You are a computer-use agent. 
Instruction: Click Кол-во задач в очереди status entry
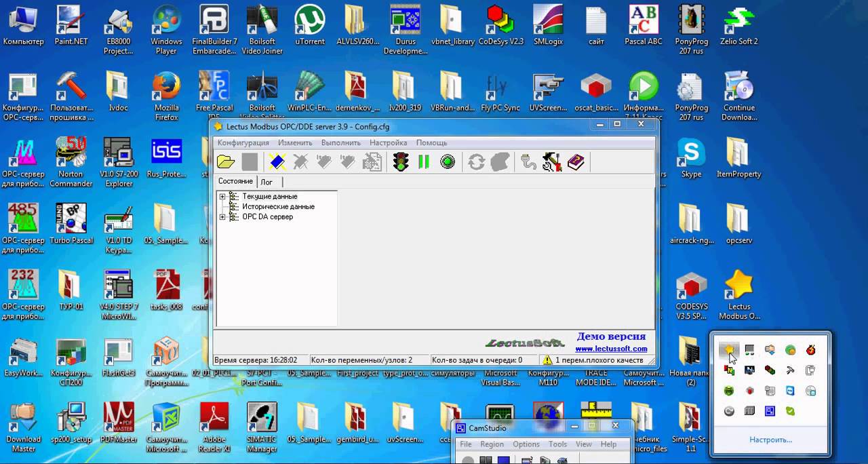coord(484,360)
